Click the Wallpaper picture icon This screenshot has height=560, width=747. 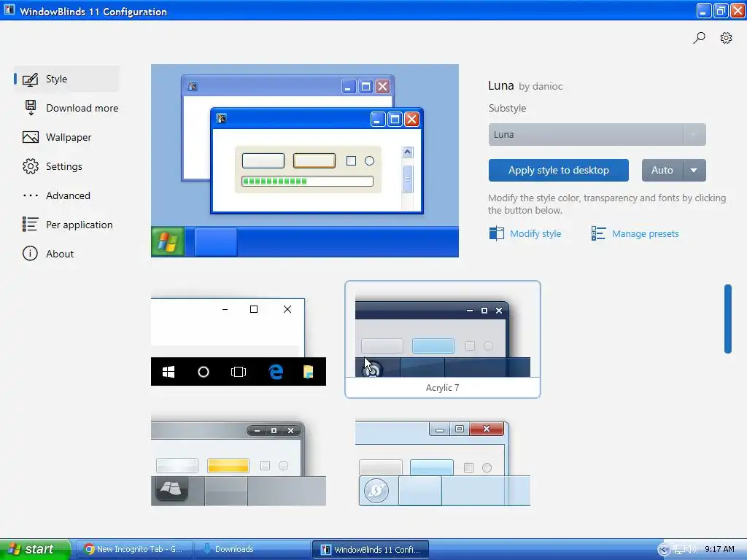pos(31,137)
